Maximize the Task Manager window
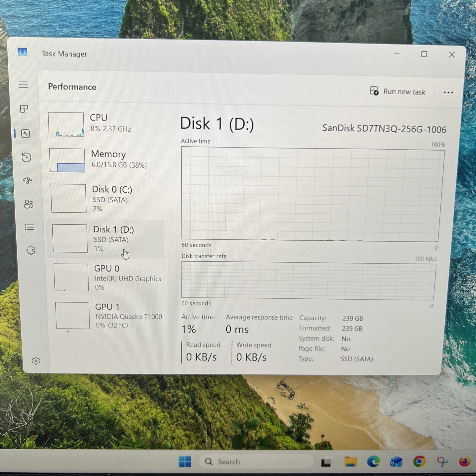Viewport: 476px width, 476px height. point(424,54)
